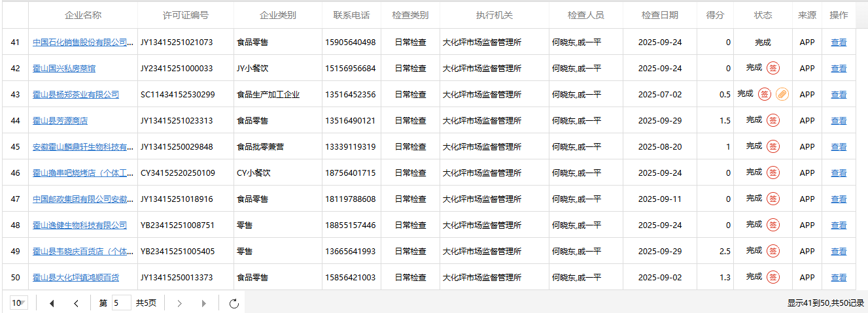
Task: Click the signature stamp icon for 霍山国兴私房菜馆
Action: coord(773,68)
